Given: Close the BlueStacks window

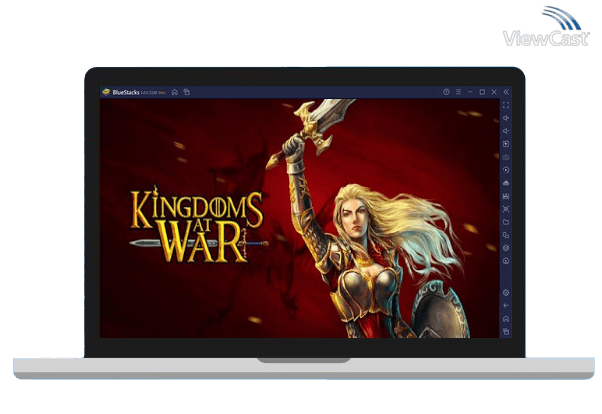Looking at the screenshot, I should coord(494,92).
